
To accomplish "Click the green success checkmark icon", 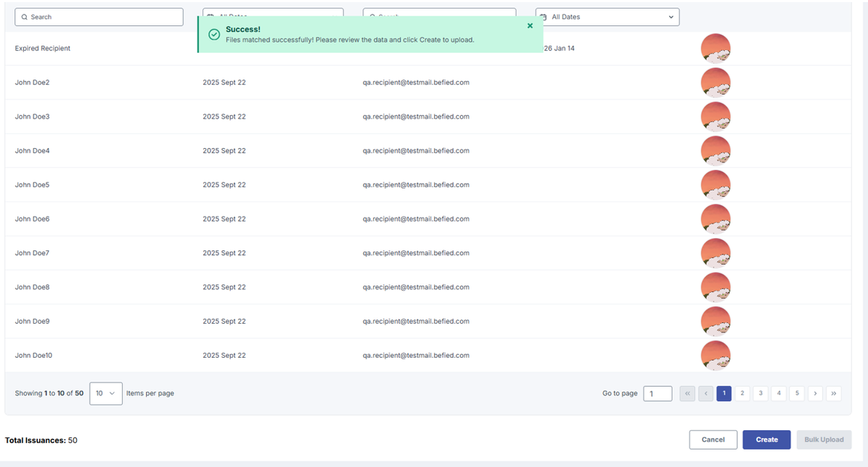I will click(214, 34).
